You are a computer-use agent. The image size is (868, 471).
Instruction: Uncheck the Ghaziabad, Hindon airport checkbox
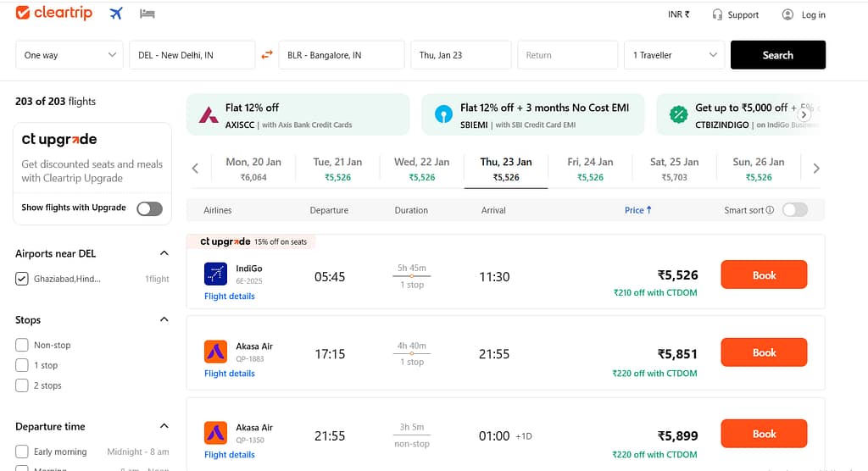coord(21,279)
